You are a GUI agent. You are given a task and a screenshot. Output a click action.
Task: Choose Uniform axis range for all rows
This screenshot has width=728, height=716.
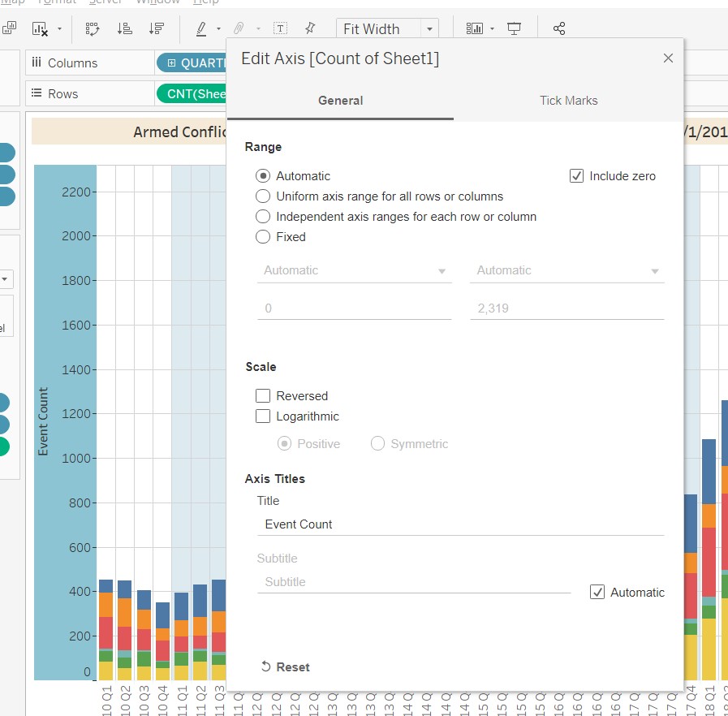[x=263, y=196]
